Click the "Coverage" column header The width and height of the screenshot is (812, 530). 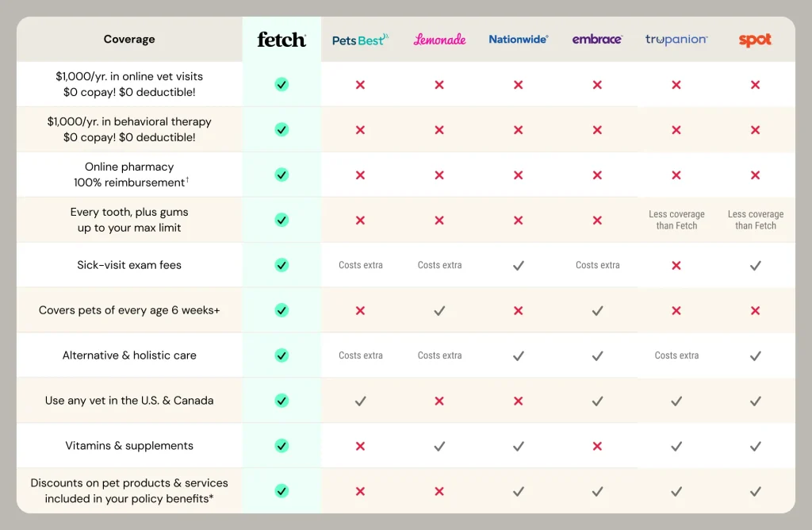[x=129, y=39]
